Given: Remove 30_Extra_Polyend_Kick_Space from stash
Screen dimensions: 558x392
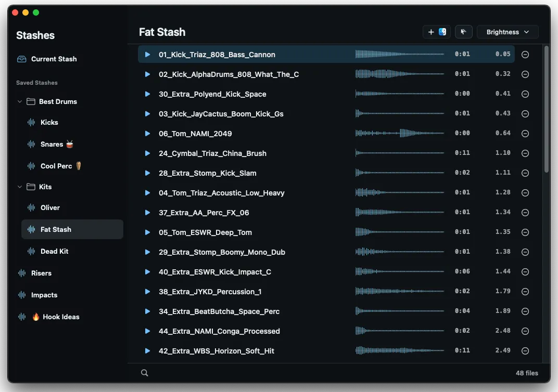Looking at the screenshot, I should (x=525, y=94).
